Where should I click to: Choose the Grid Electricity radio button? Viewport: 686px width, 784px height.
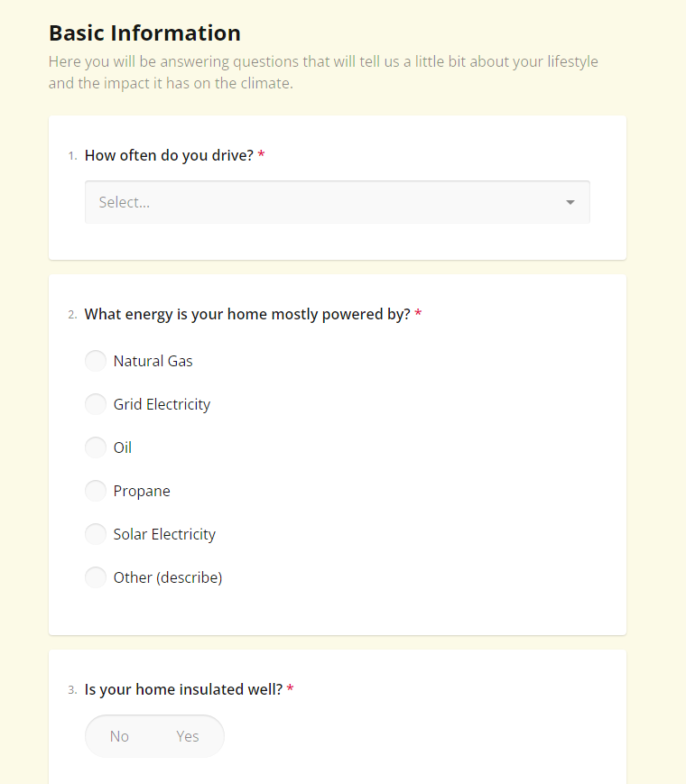tap(96, 404)
